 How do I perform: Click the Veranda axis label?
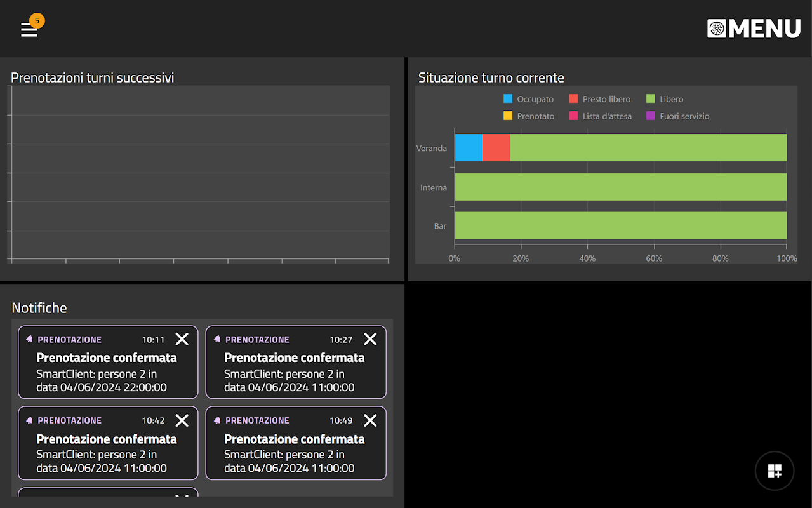pos(432,149)
